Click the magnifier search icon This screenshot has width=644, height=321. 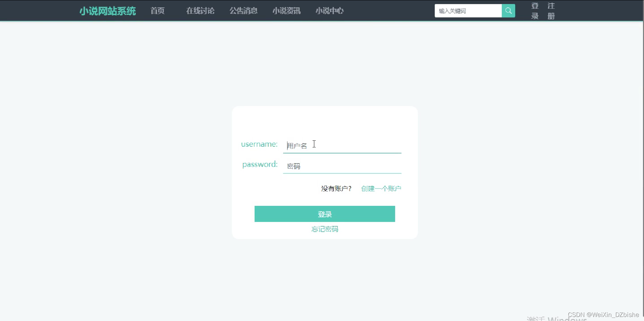pyautogui.click(x=508, y=10)
